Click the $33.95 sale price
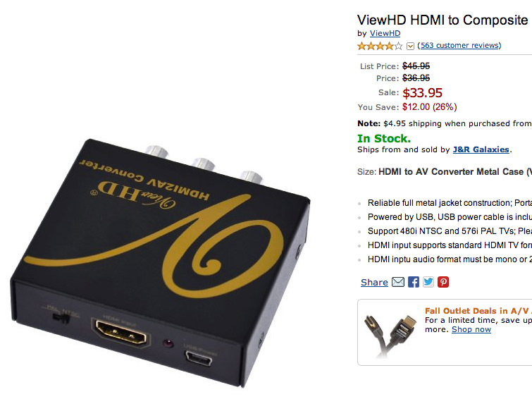Viewport: 532px width, 399px height. click(x=422, y=93)
